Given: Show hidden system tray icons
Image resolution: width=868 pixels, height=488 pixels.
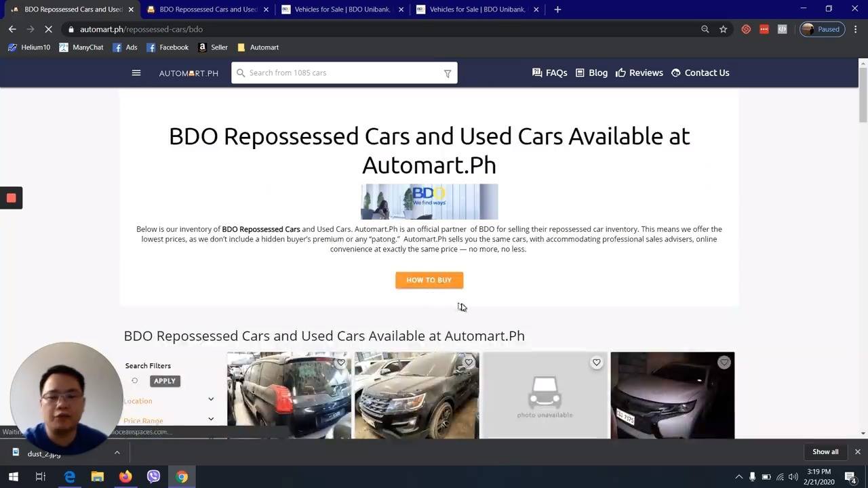Looking at the screenshot, I should pos(738,477).
